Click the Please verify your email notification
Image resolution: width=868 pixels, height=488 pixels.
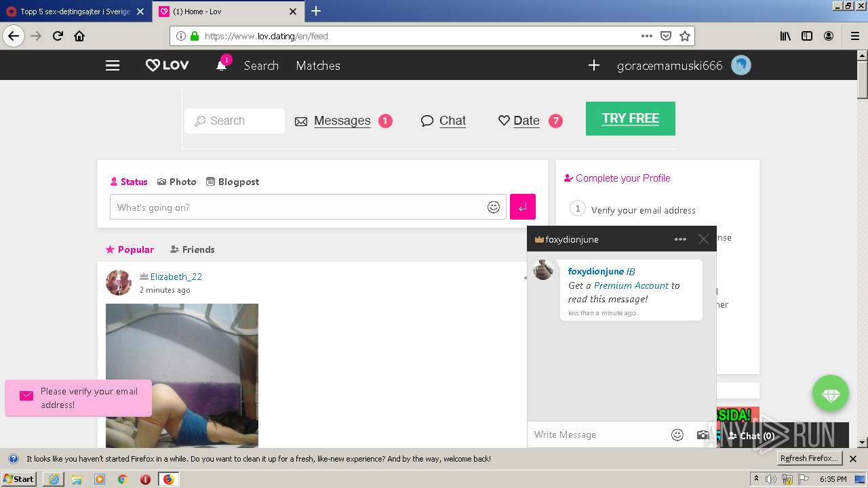click(x=79, y=398)
